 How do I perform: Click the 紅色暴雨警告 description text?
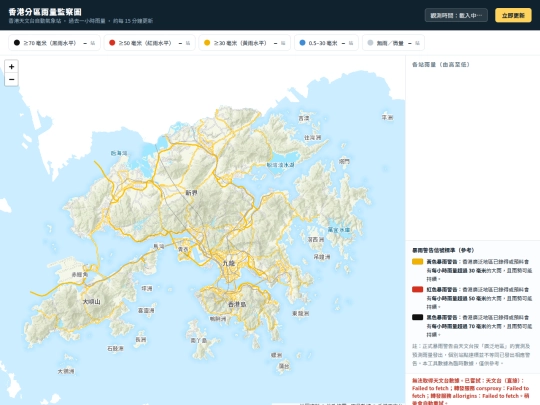click(479, 298)
